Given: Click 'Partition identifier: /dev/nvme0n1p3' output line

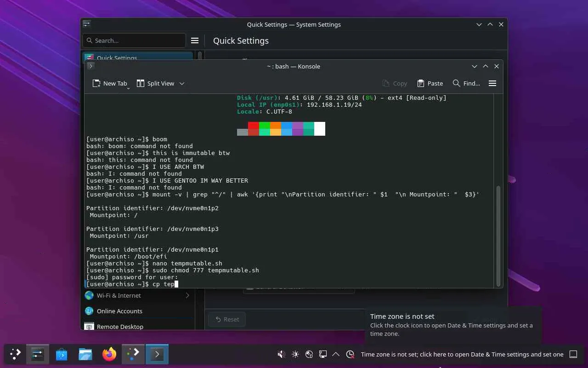Looking at the screenshot, I should pyautogui.click(x=153, y=229).
